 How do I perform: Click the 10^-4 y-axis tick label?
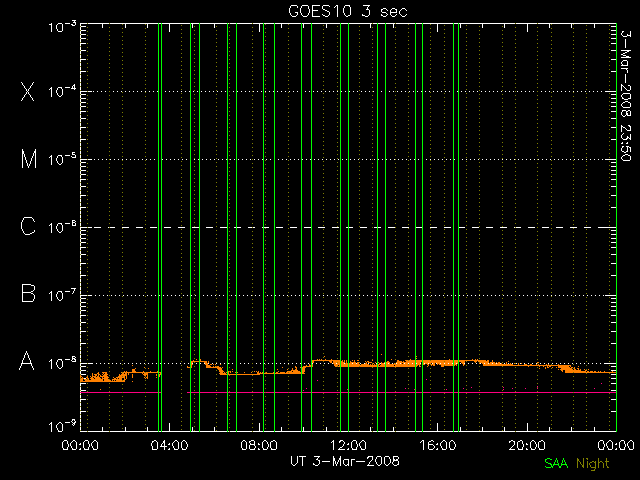(62, 91)
